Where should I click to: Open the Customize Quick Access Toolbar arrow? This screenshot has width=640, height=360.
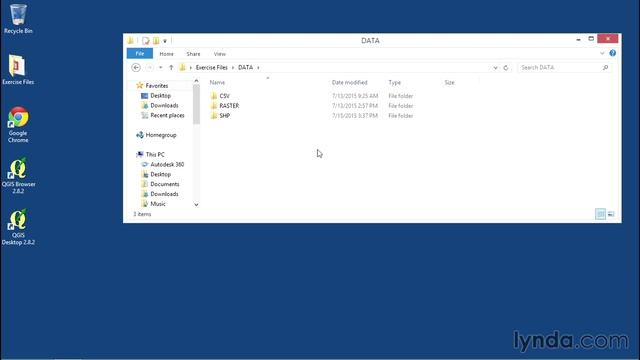[x=165, y=41]
